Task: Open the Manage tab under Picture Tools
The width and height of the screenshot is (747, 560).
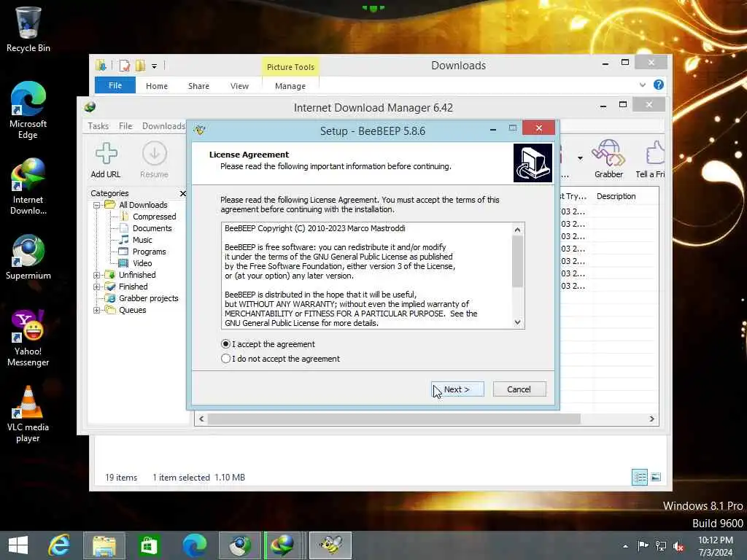Action: [x=290, y=86]
